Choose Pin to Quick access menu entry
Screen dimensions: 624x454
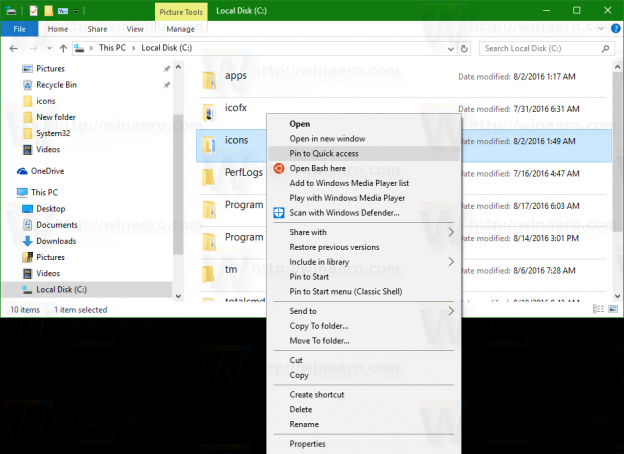[x=364, y=154]
